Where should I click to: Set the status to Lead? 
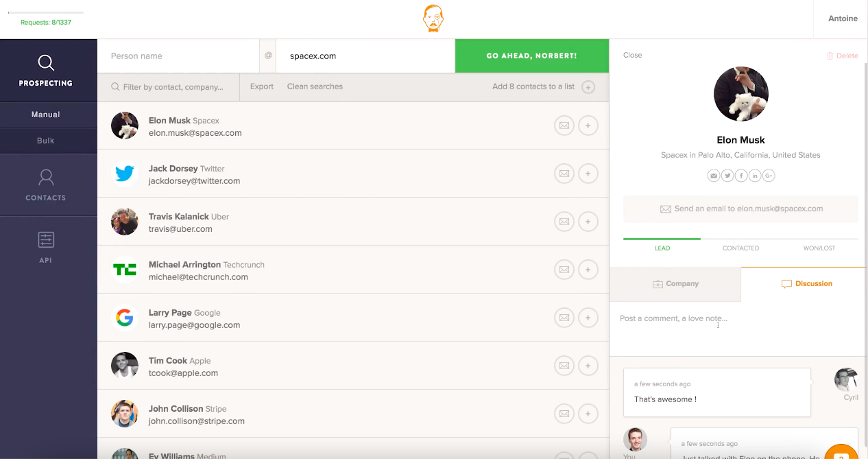click(662, 248)
